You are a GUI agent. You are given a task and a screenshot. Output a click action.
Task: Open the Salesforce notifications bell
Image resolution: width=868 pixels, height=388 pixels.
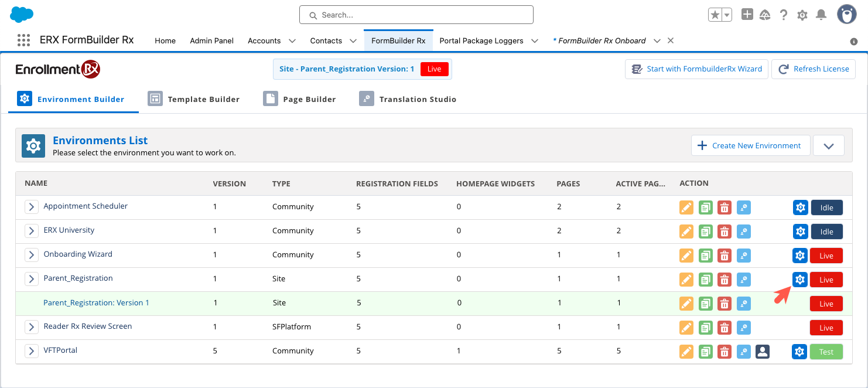(x=821, y=15)
